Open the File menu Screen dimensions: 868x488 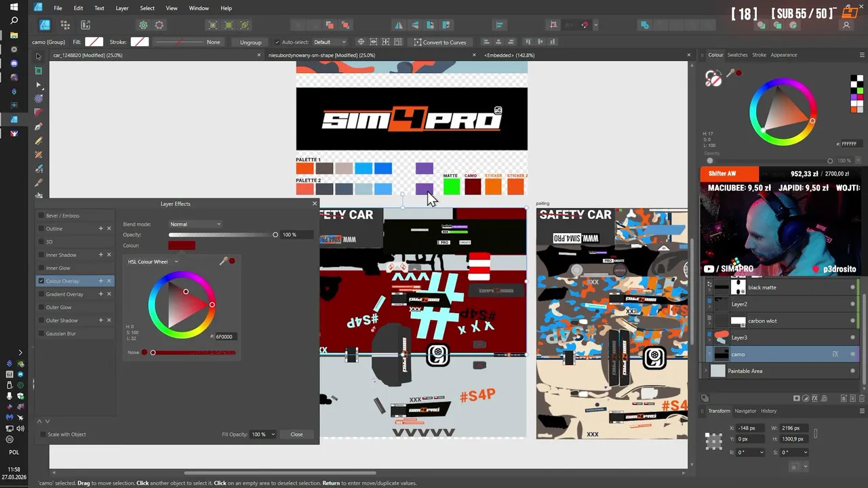pos(58,8)
